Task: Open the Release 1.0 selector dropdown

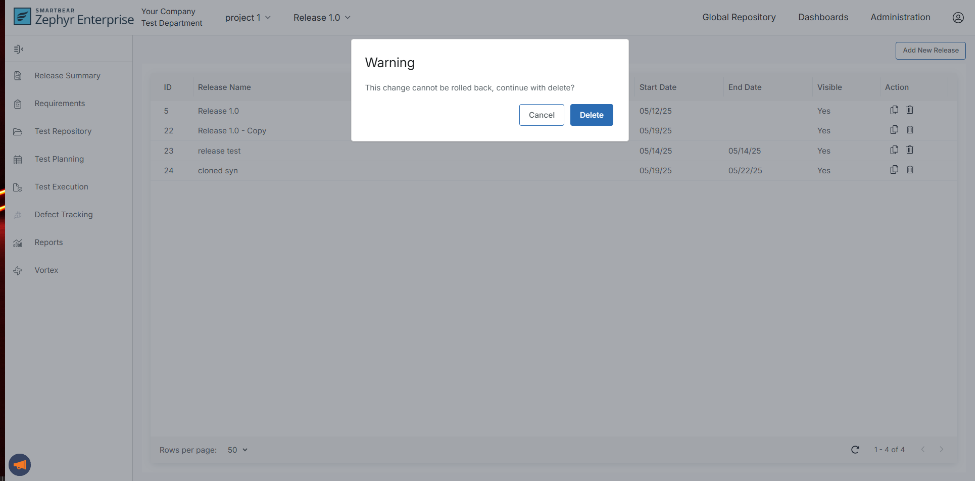Action: pos(322,18)
